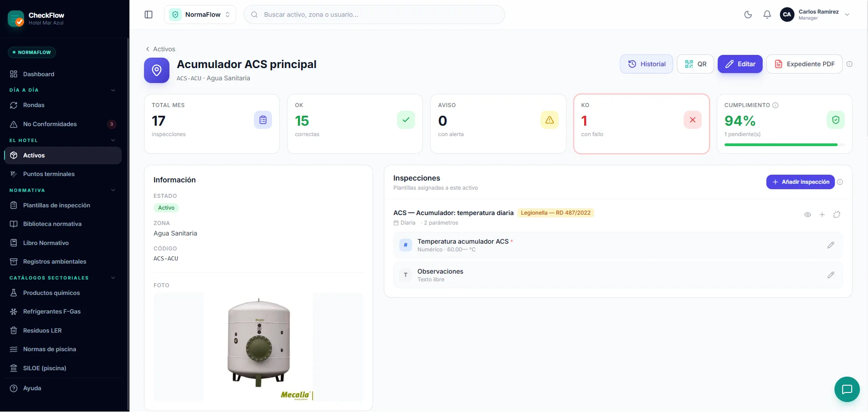868x412 pixels.
Task: Collapse the Normativa section
Action: (x=113, y=191)
